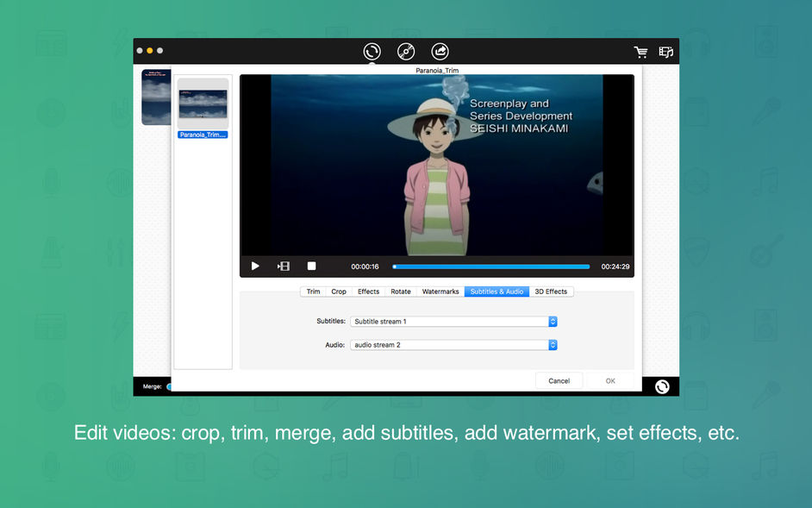This screenshot has height=508, width=812.
Task: Open the Effects tab
Action: click(x=368, y=292)
